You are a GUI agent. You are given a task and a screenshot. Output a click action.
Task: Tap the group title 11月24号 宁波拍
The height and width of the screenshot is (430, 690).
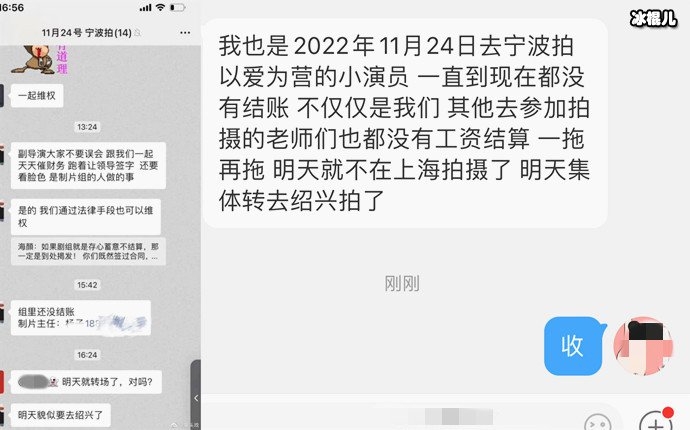coord(86,33)
